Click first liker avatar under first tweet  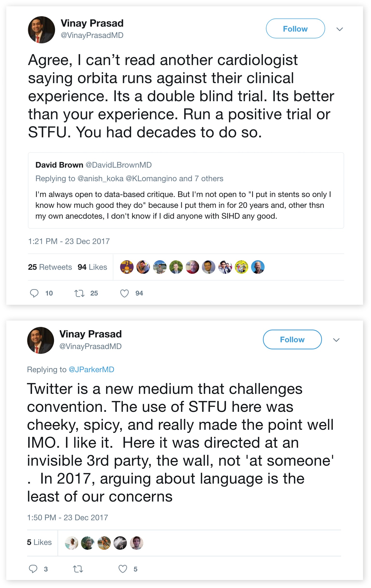click(x=127, y=267)
